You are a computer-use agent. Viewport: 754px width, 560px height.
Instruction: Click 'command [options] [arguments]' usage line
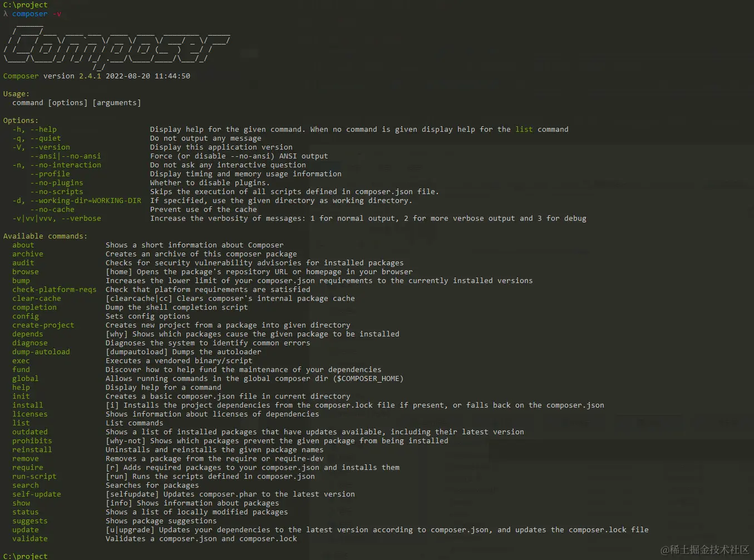[77, 103]
